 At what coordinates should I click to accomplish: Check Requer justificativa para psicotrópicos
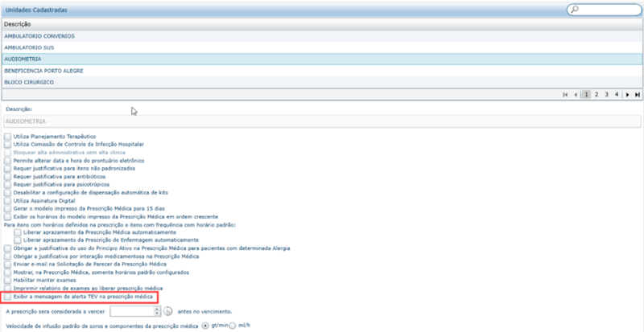tap(8, 185)
